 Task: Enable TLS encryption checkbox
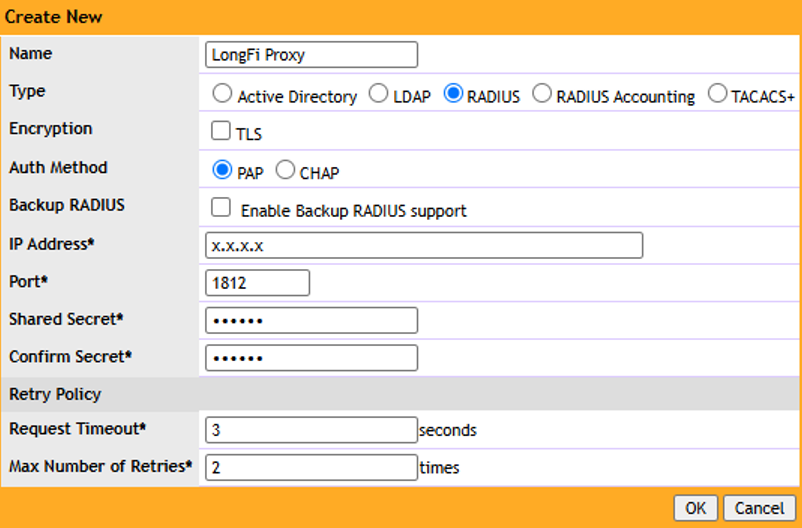tap(220, 130)
